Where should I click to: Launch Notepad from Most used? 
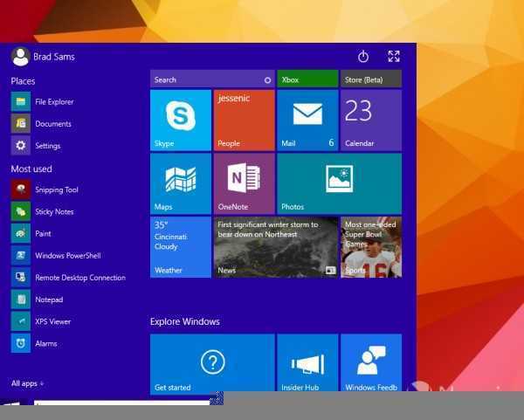[x=37, y=300]
